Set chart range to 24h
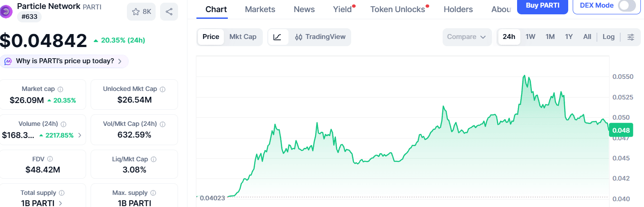The image size is (644, 207). coord(509,37)
